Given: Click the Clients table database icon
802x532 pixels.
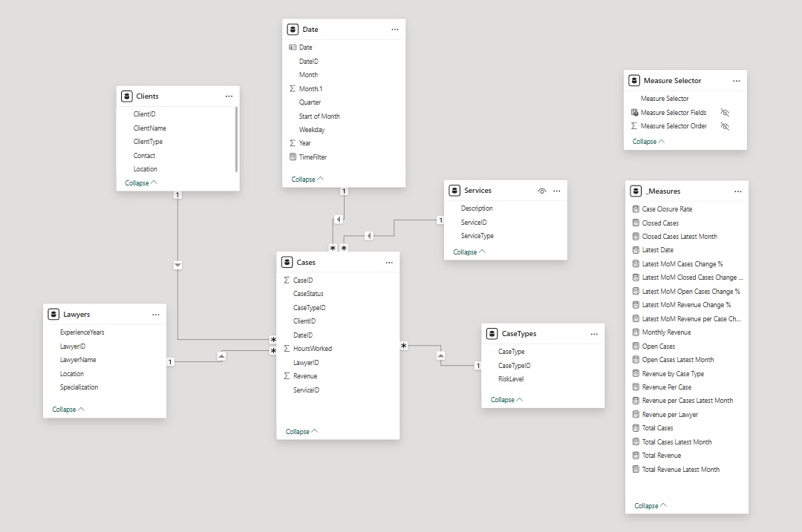Looking at the screenshot, I should pyautogui.click(x=127, y=96).
